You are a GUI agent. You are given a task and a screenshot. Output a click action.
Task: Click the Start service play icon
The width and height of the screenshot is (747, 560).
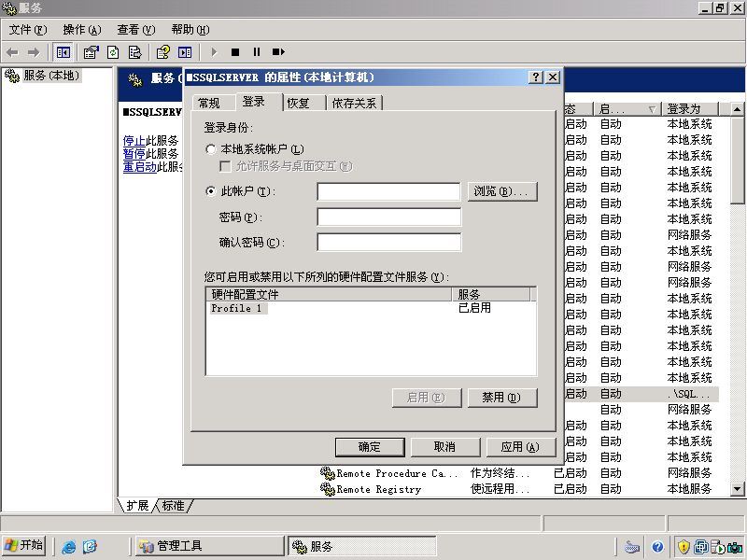pyautogui.click(x=214, y=52)
